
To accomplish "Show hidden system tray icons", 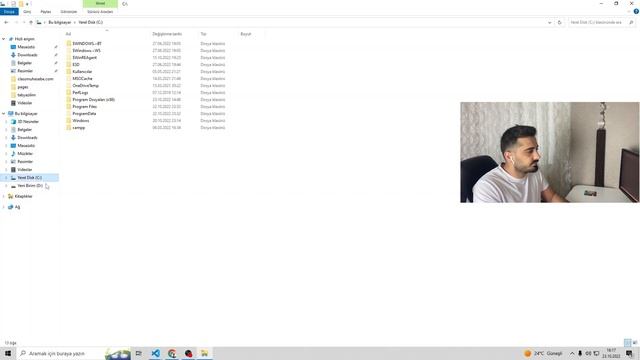I will (x=572, y=353).
